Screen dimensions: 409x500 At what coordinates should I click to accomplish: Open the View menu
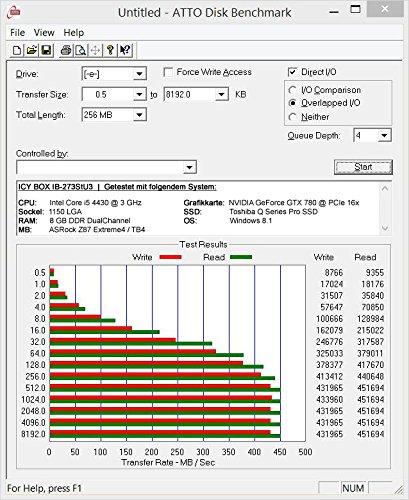(x=44, y=33)
